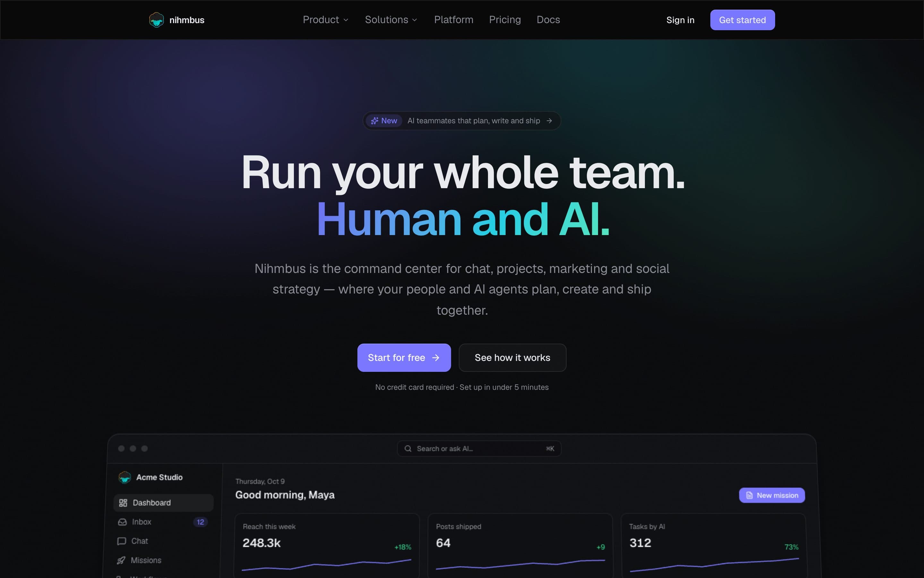Screen dimensions: 924x578
Task: Click the magnifier search icon
Action: point(408,448)
